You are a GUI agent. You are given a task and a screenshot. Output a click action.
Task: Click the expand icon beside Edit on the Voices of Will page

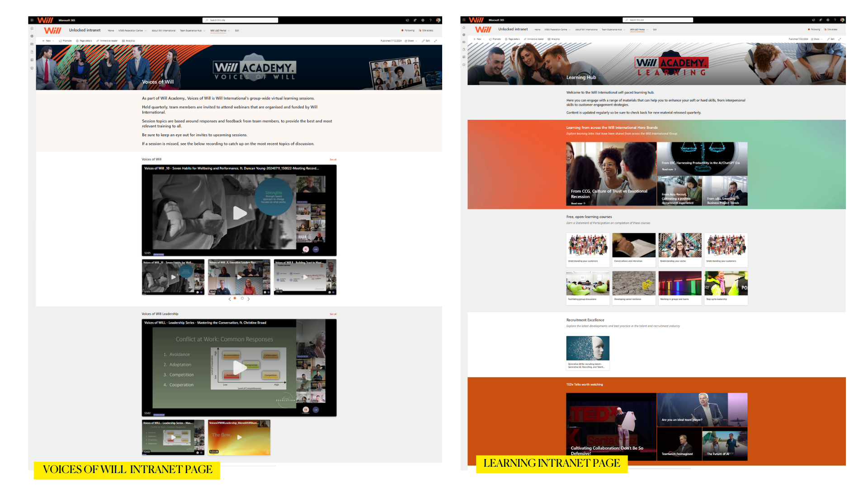coord(435,41)
